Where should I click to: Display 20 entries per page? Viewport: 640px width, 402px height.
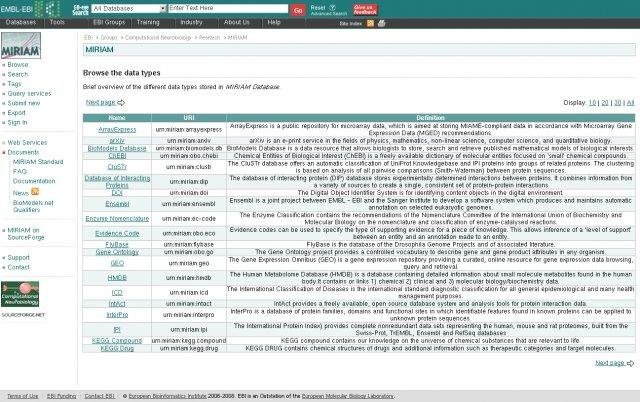[x=605, y=103]
